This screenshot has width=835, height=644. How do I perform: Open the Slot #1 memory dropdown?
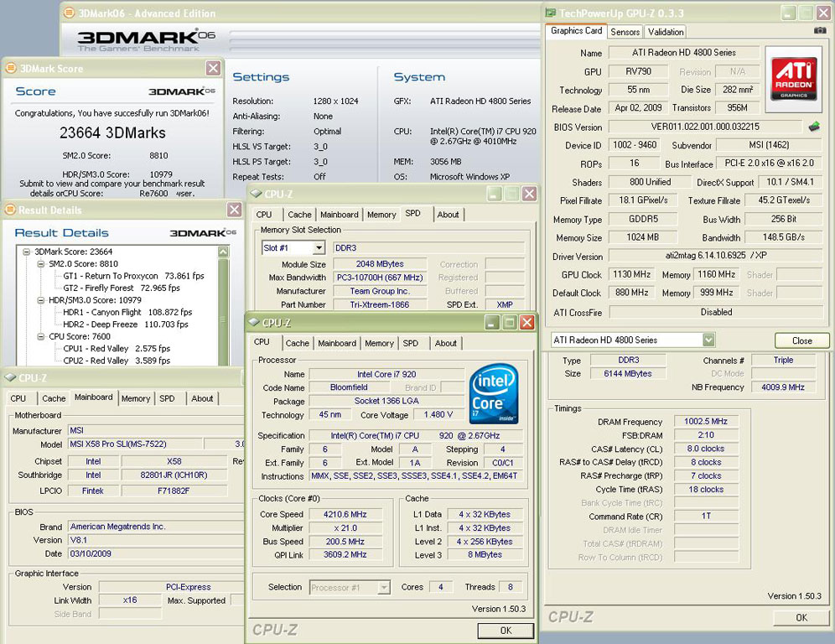click(x=319, y=248)
